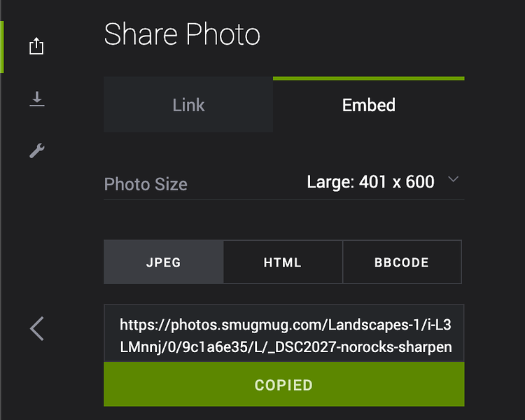The width and height of the screenshot is (525, 420).
Task: Click the 600 height value in Photo Size
Action: tap(420, 182)
